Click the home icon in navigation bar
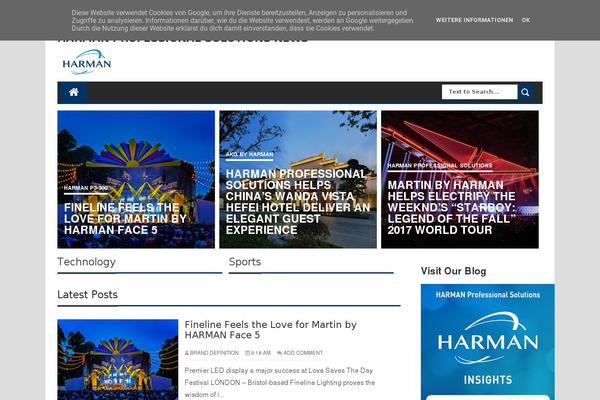The height and width of the screenshot is (400, 600). pyautogui.click(x=73, y=92)
